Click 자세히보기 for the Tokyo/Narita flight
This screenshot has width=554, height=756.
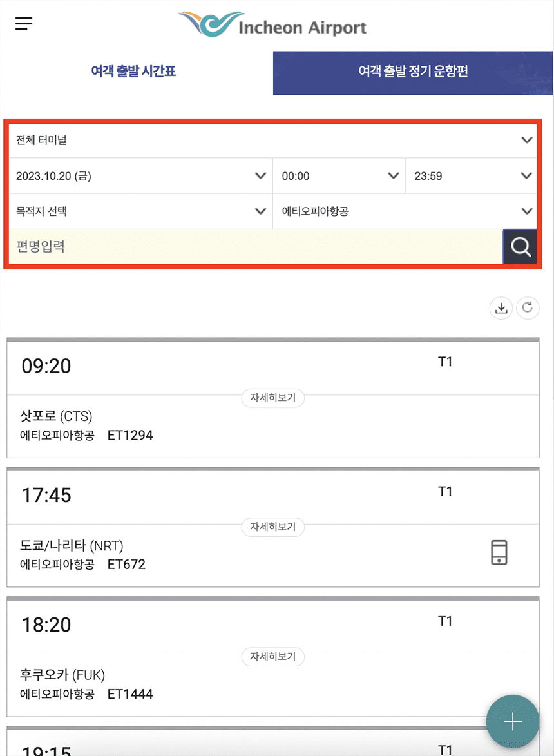pyautogui.click(x=272, y=527)
